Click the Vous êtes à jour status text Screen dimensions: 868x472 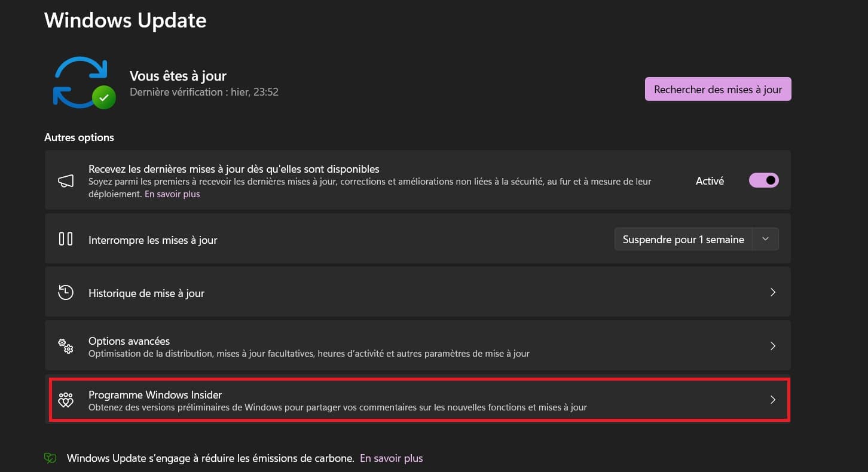178,76
